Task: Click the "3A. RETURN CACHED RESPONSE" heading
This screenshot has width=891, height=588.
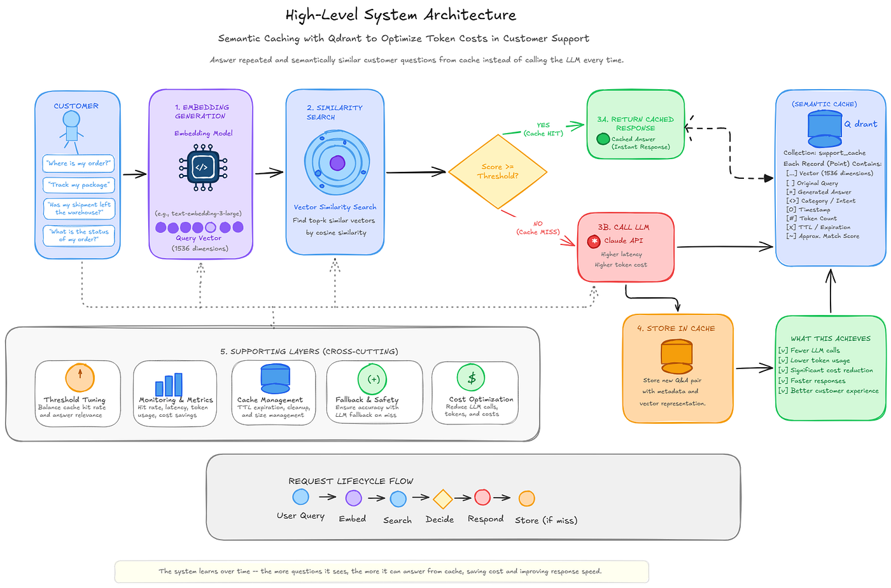Action: 635,123
